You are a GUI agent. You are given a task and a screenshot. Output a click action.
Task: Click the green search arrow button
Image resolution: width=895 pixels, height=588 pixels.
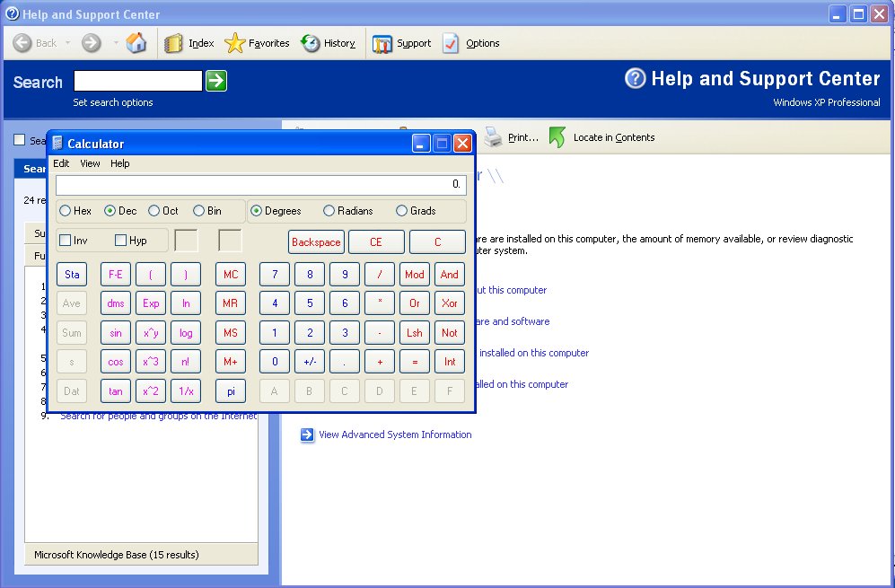216,81
